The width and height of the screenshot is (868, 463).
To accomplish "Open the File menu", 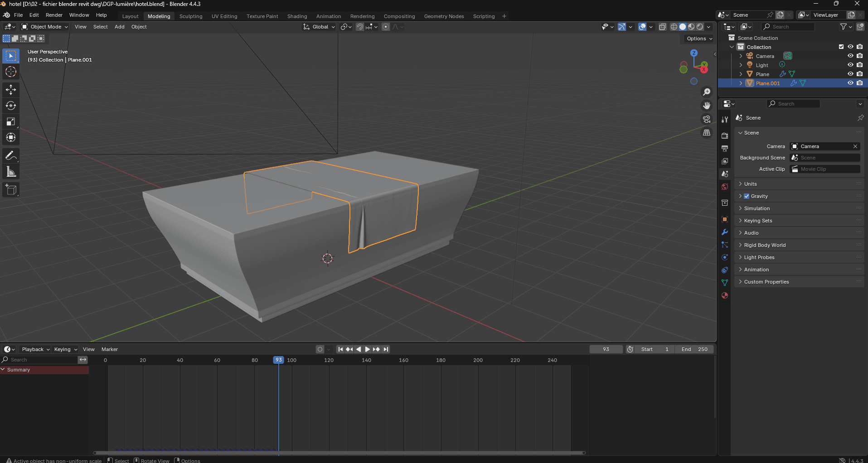I will point(18,15).
